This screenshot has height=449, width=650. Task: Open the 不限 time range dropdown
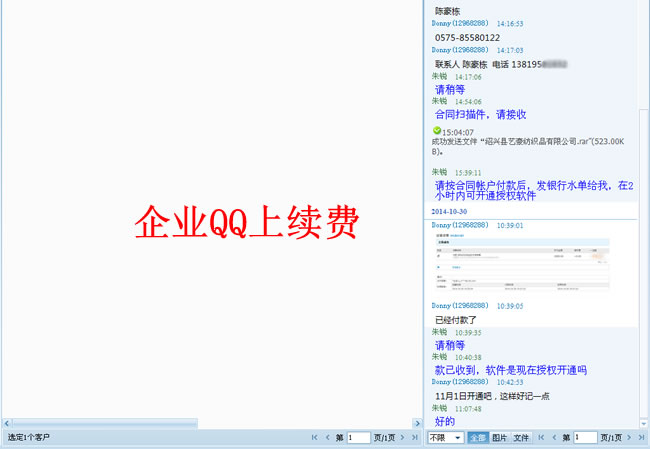coord(446,438)
